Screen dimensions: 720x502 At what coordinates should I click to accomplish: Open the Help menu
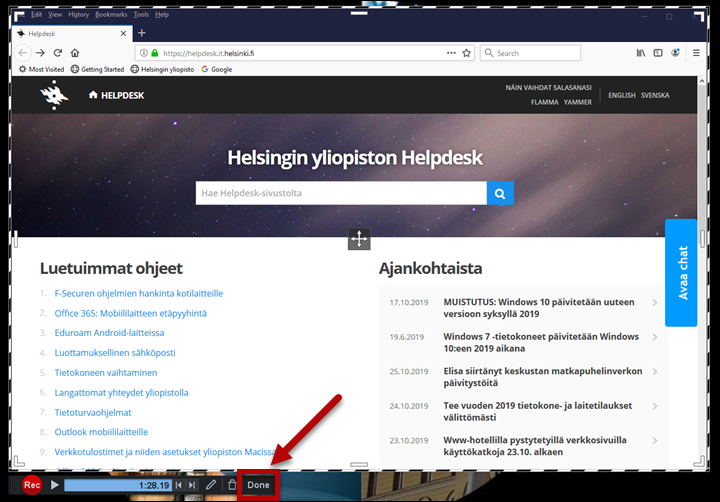point(162,15)
